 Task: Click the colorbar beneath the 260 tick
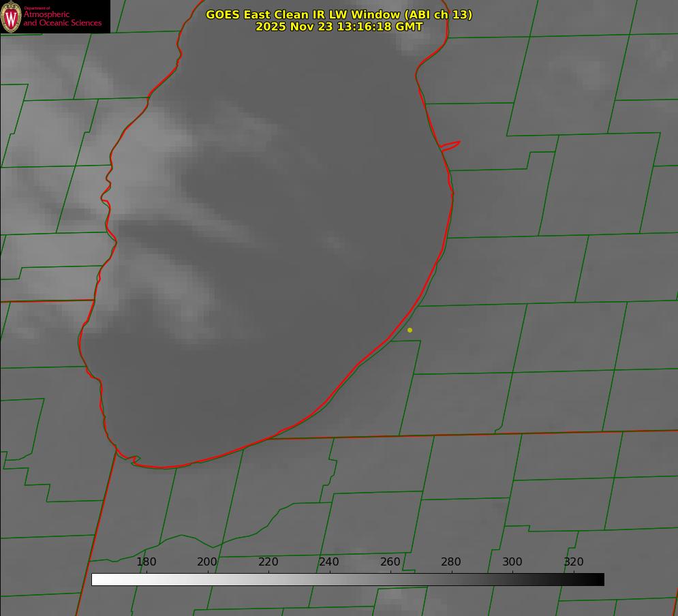(x=390, y=580)
